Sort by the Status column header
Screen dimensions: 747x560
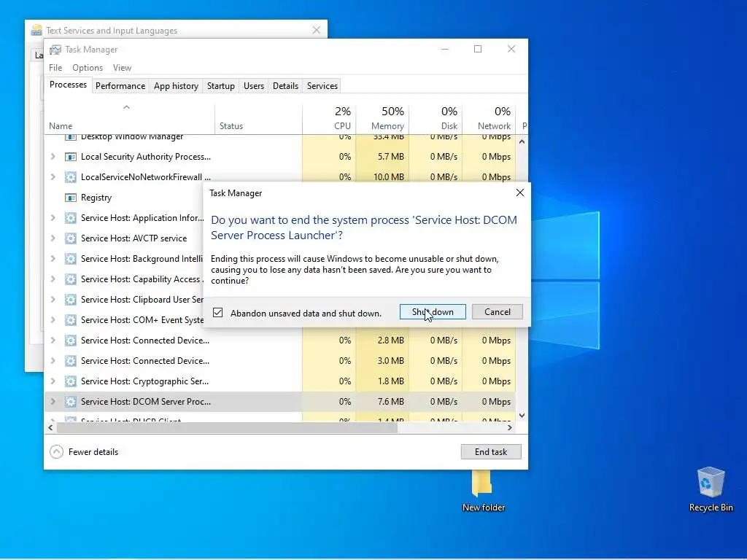pyautogui.click(x=259, y=118)
